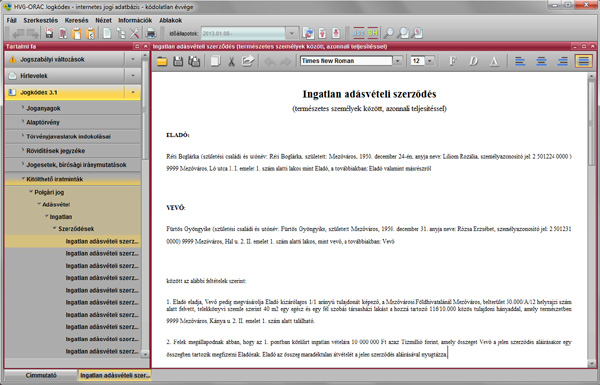Click the third magnifier with document icon
The height and width of the screenshot is (385, 600).
(417, 33)
